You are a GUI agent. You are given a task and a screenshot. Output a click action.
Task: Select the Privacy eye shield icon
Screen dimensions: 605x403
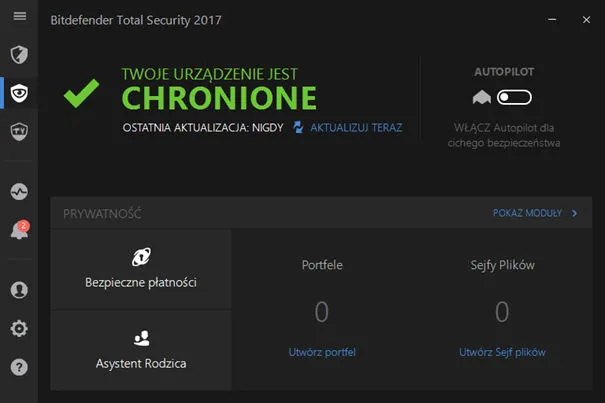[x=19, y=93]
